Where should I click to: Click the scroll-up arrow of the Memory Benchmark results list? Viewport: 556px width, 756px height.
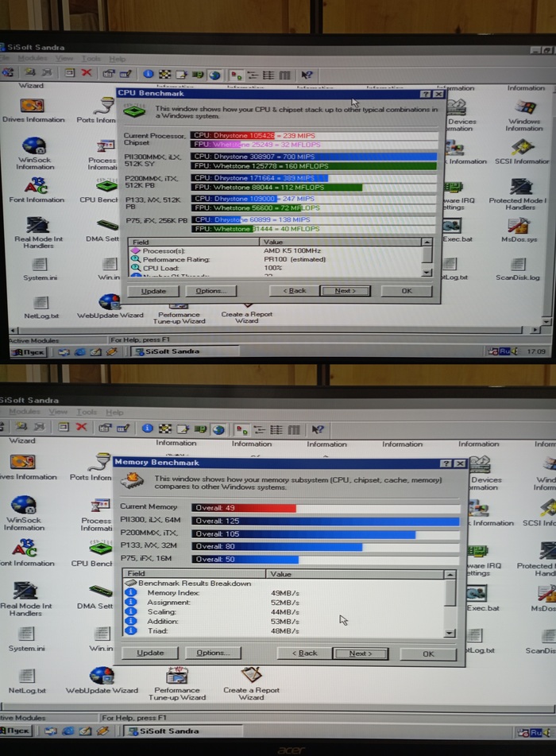tap(450, 574)
